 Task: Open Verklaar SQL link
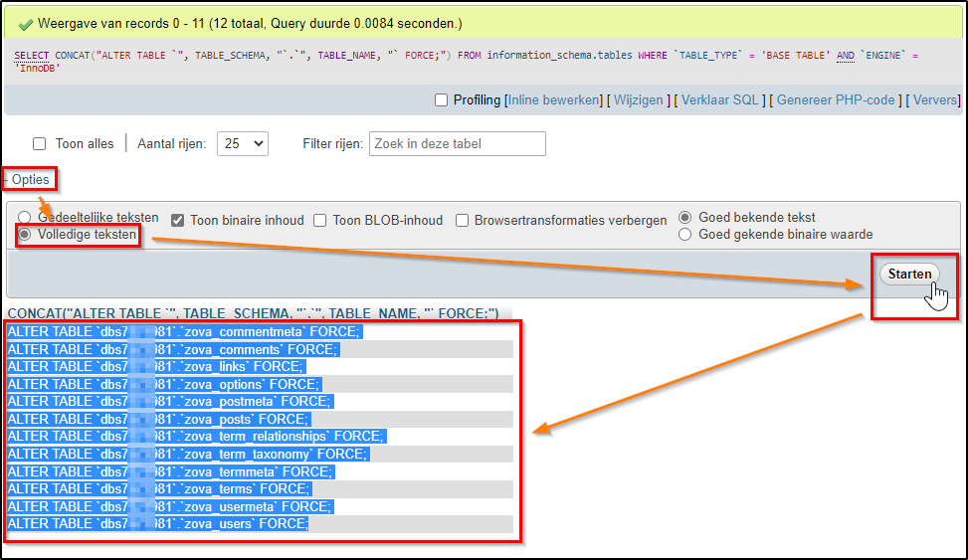tap(720, 100)
